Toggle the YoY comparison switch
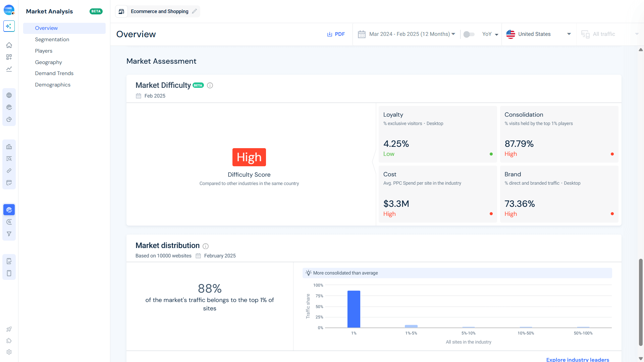Viewport: 644px width, 362px height. [469, 34]
